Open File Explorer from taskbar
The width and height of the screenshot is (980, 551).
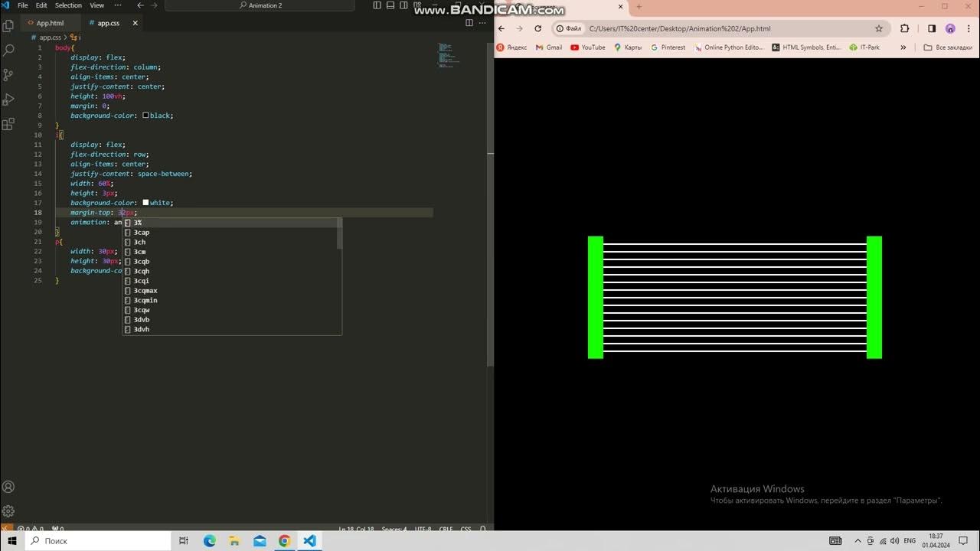pos(234,541)
